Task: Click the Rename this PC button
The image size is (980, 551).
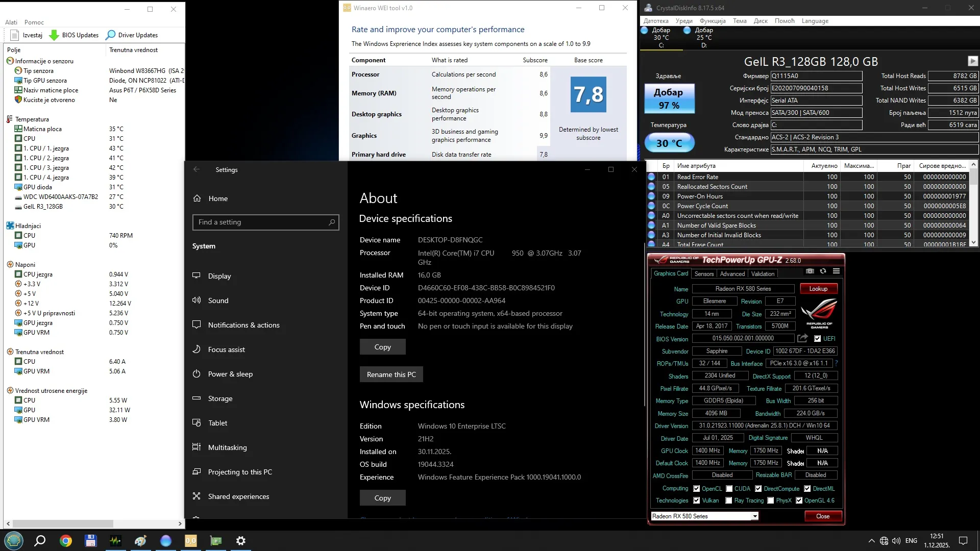Action: 391,374
